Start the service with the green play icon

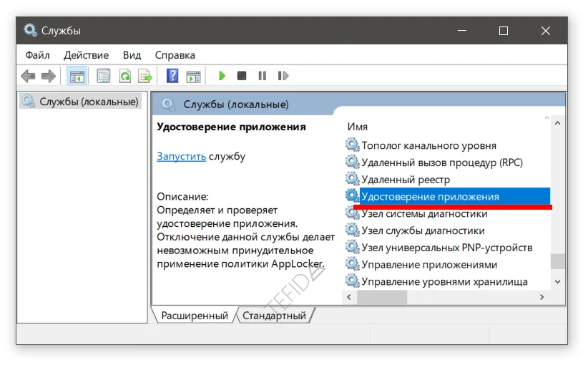pos(222,76)
